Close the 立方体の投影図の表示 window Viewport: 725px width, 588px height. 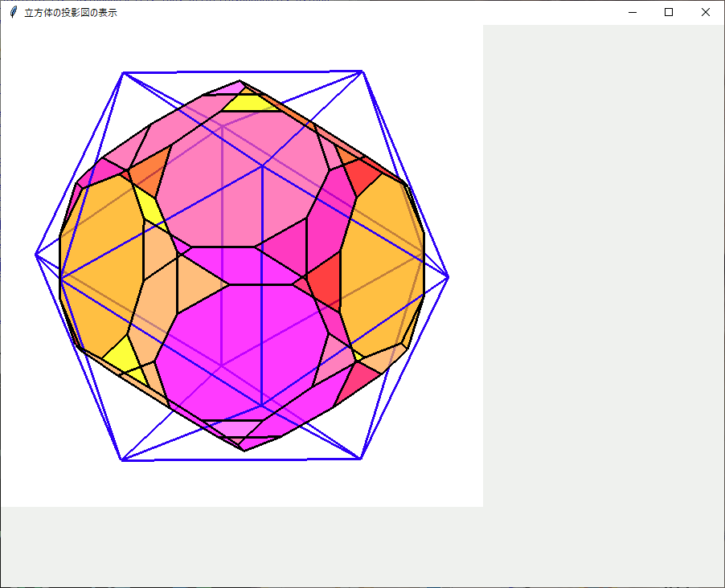[705, 13]
